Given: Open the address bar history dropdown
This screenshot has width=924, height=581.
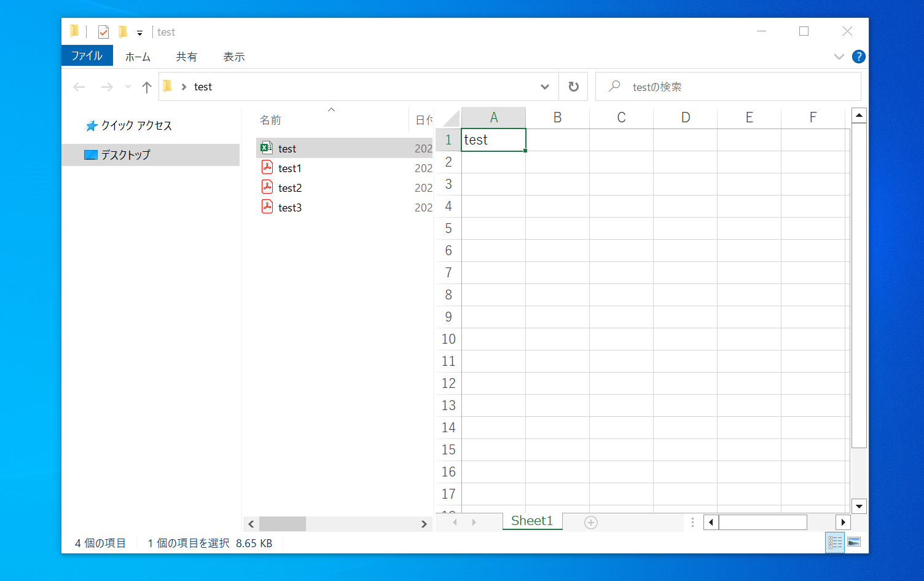Looking at the screenshot, I should (544, 87).
